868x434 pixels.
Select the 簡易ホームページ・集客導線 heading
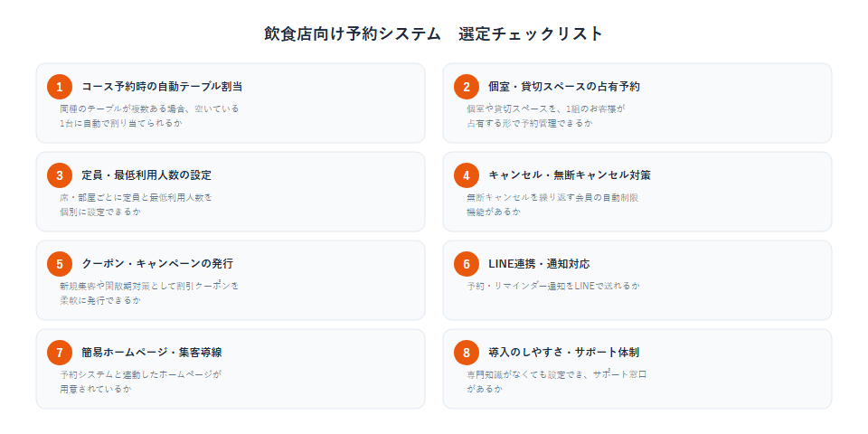(152, 353)
